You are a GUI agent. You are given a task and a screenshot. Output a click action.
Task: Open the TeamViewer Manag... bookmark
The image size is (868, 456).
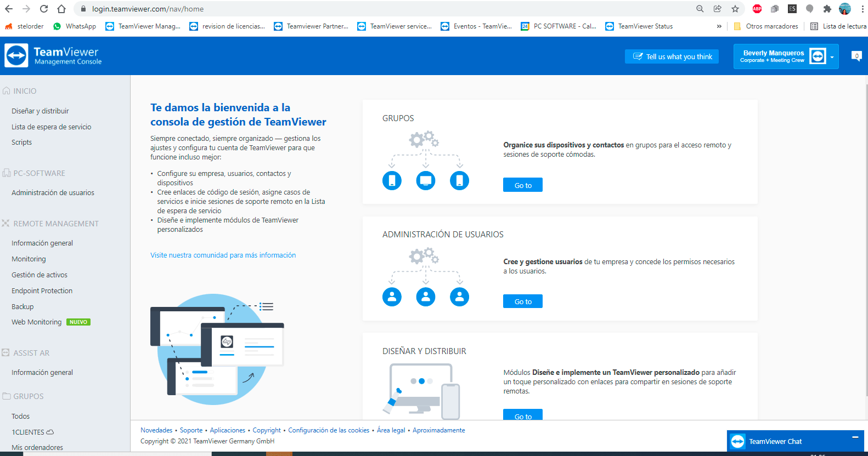(143, 26)
